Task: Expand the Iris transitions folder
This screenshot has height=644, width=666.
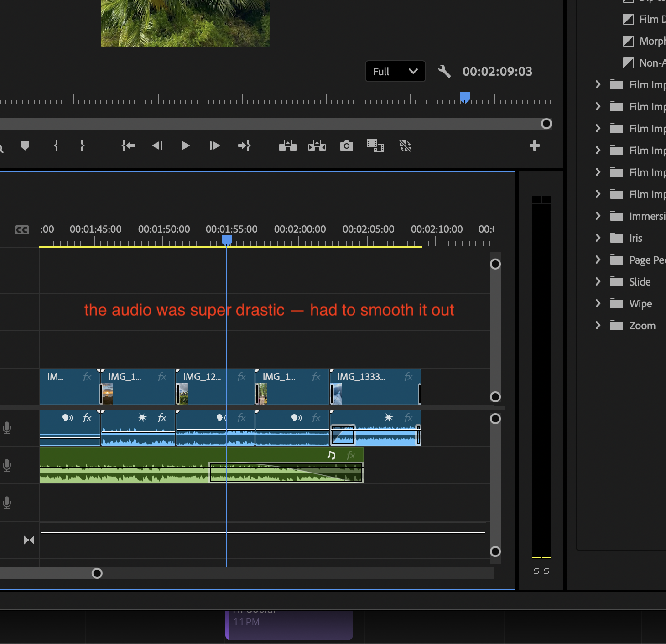Action: [x=598, y=238]
